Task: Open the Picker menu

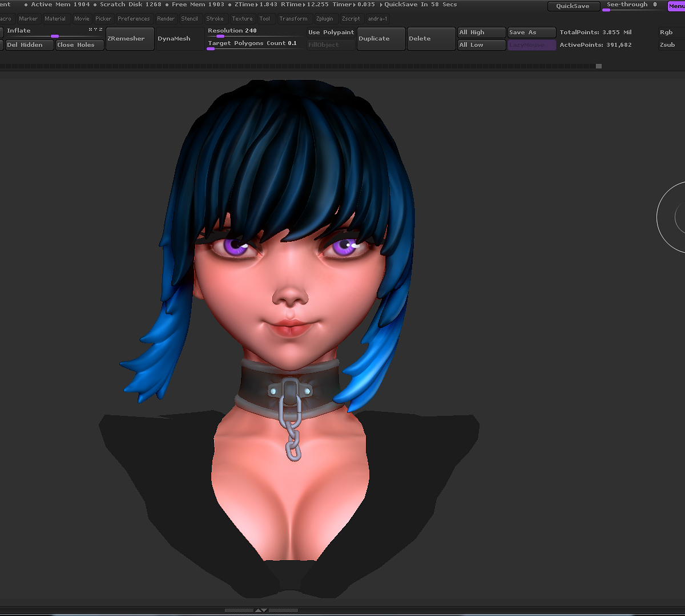Action: (x=103, y=19)
